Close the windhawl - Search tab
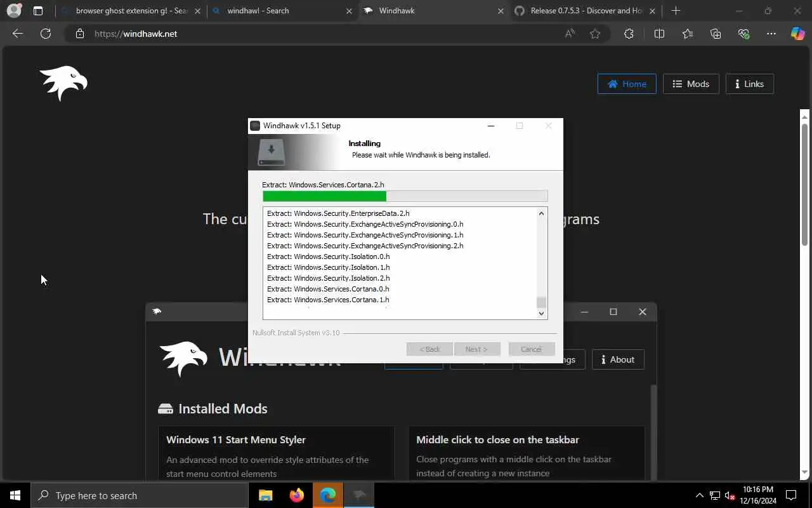Viewport: 812px width, 508px height. point(349,11)
